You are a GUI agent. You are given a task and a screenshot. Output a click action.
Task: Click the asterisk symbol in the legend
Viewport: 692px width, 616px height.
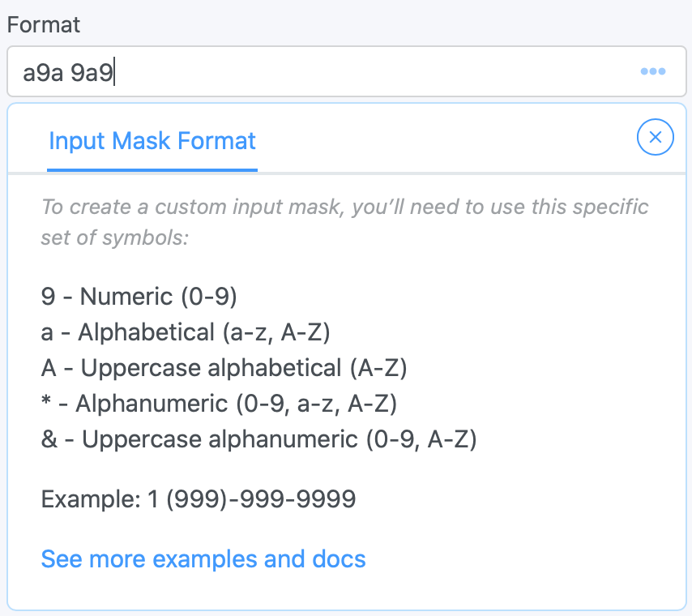click(46, 400)
